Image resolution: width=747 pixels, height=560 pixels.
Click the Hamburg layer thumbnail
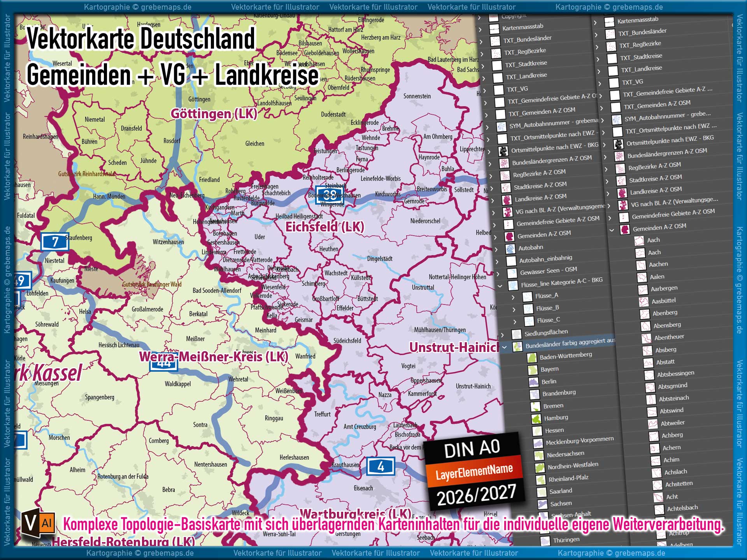tap(537, 419)
